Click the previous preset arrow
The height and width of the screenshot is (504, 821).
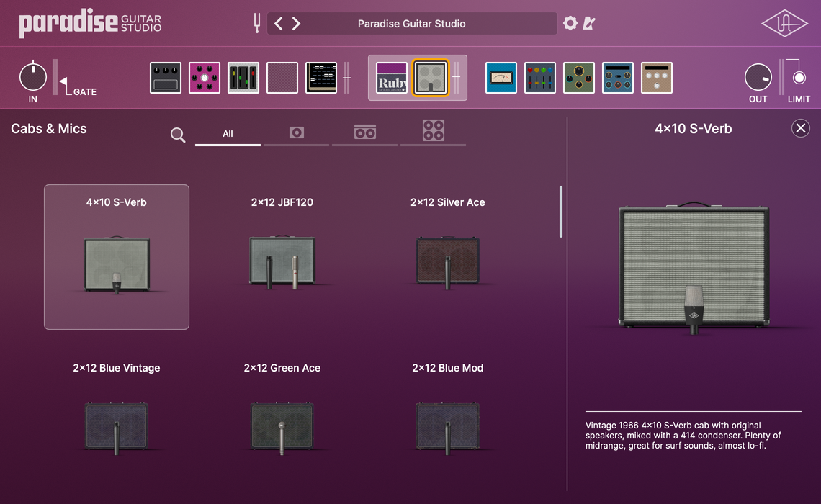[x=278, y=23]
